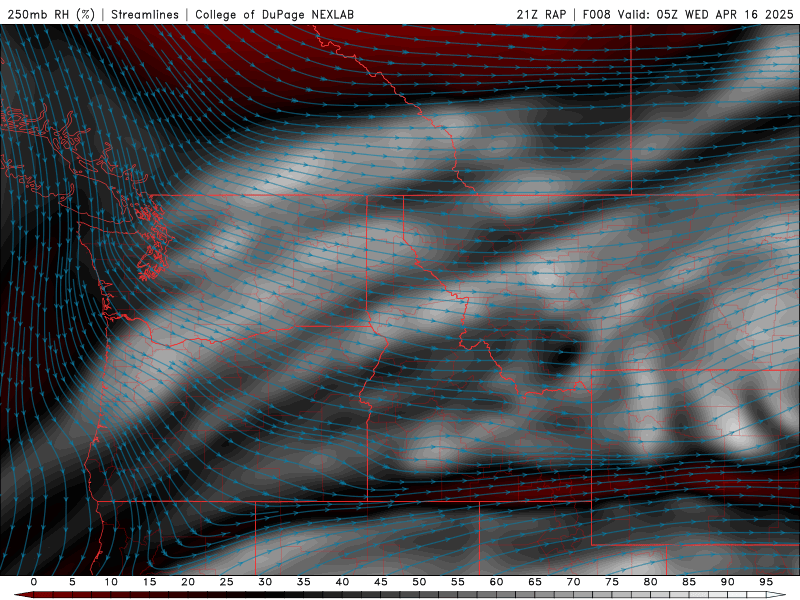Click the 'Streamlines' label in header
Viewport: 800px width, 600px height.
[x=145, y=14]
